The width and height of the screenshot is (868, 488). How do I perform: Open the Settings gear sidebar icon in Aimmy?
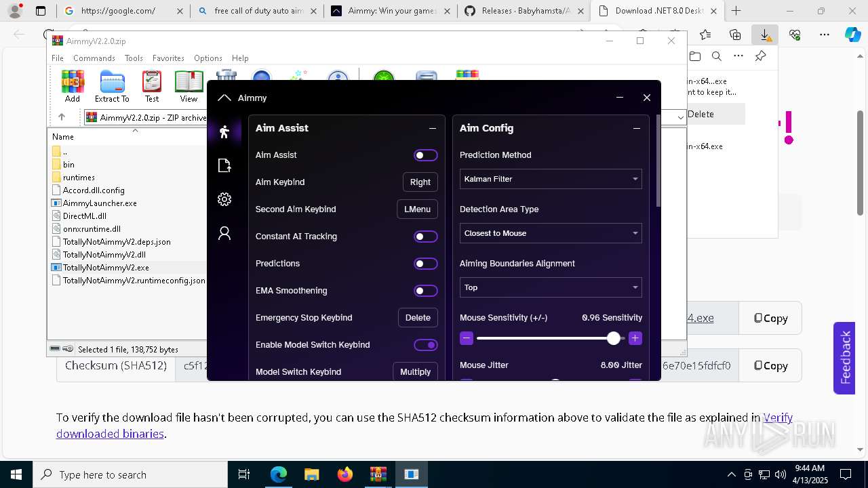224,199
